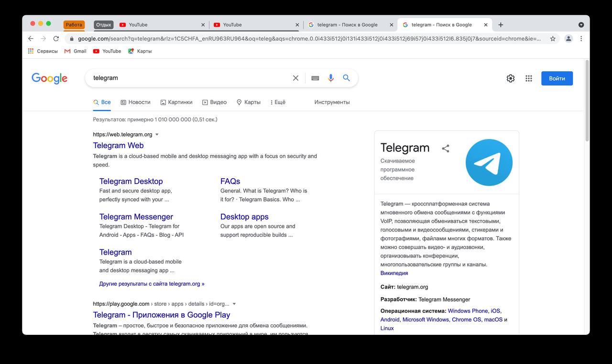Screen dimensions: 612x364
Task: Bookmark this page with the star icon
Action: pos(553,39)
